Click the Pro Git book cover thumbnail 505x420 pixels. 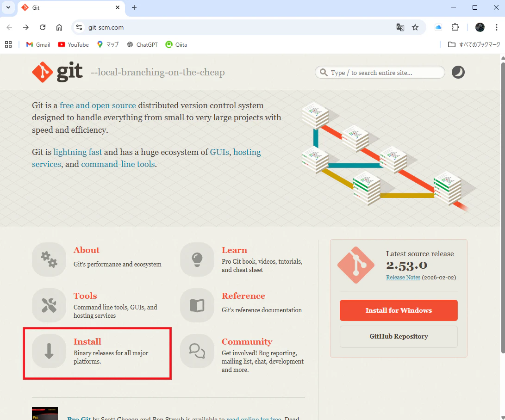point(45,414)
